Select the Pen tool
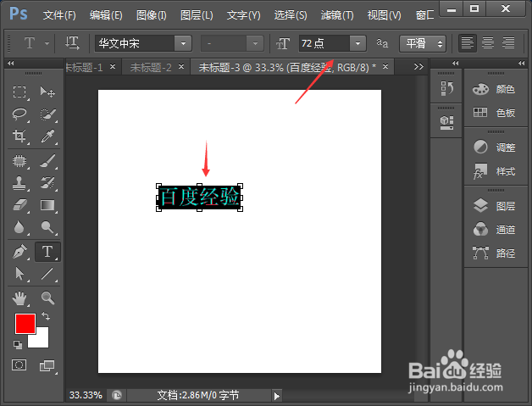Screen dimensions: 532x406 pyautogui.click(x=19, y=252)
